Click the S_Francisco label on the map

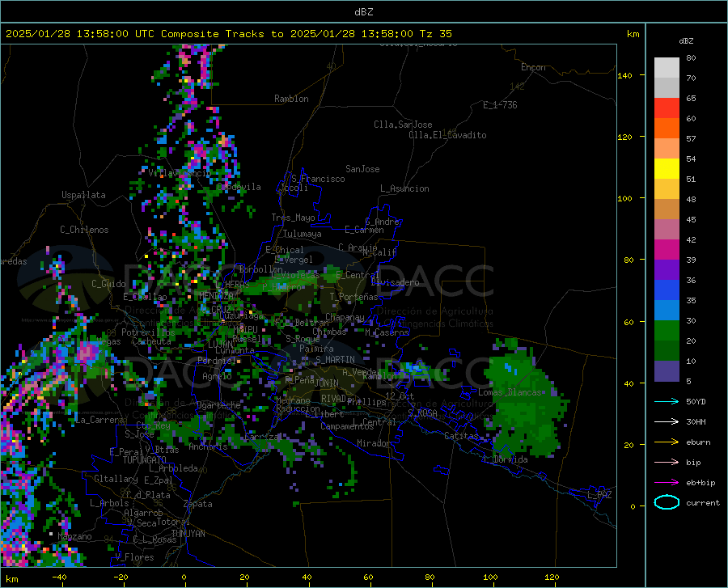(x=318, y=179)
